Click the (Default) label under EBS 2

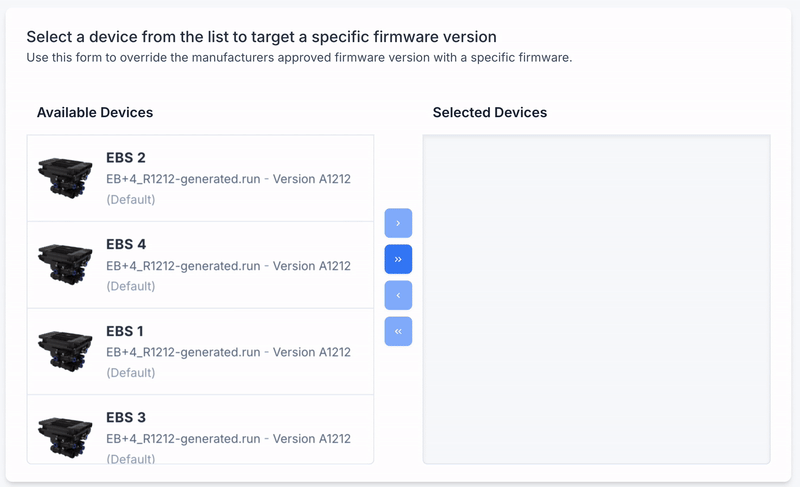(131, 200)
